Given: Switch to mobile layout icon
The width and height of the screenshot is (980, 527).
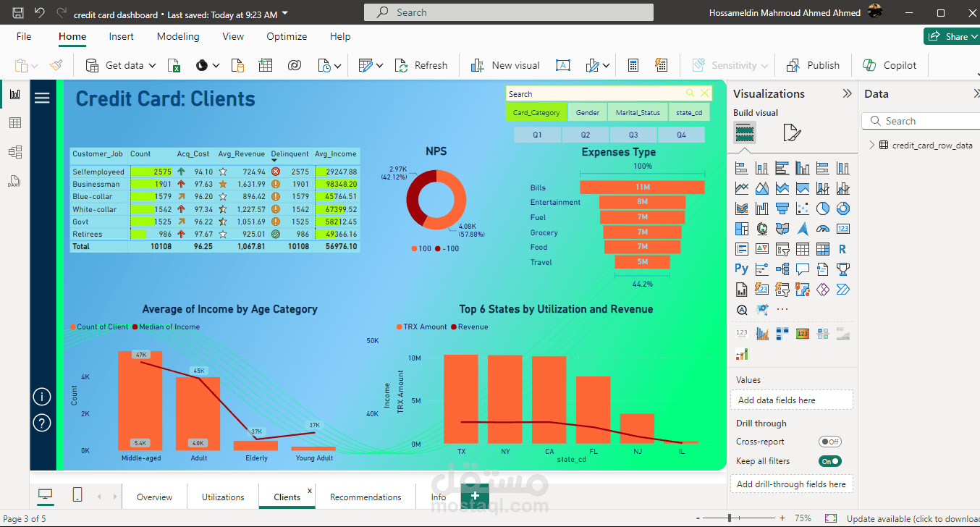Looking at the screenshot, I should point(77,495).
